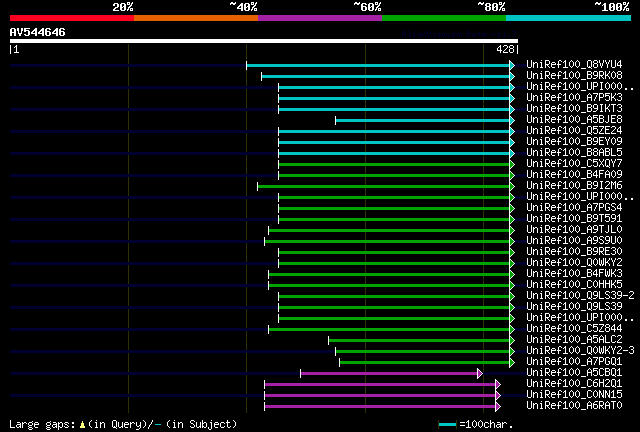The width and height of the screenshot is (640, 432).
Task: Click the cyan alignment bar for B9RK08
Action: click(386, 76)
